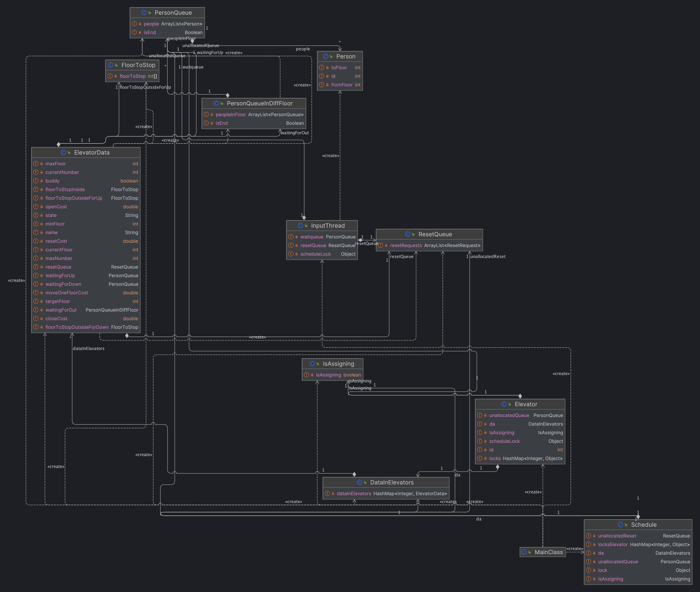Select the DataInElevators class header
This screenshot has height=592, width=700.
[386, 482]
